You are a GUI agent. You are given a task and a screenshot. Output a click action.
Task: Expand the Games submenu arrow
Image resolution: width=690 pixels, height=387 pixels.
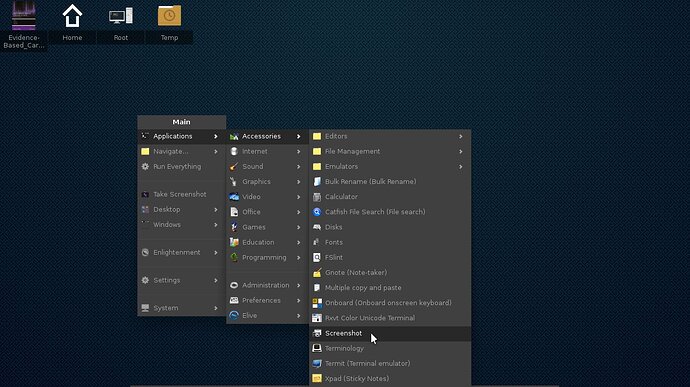[299, 227]
